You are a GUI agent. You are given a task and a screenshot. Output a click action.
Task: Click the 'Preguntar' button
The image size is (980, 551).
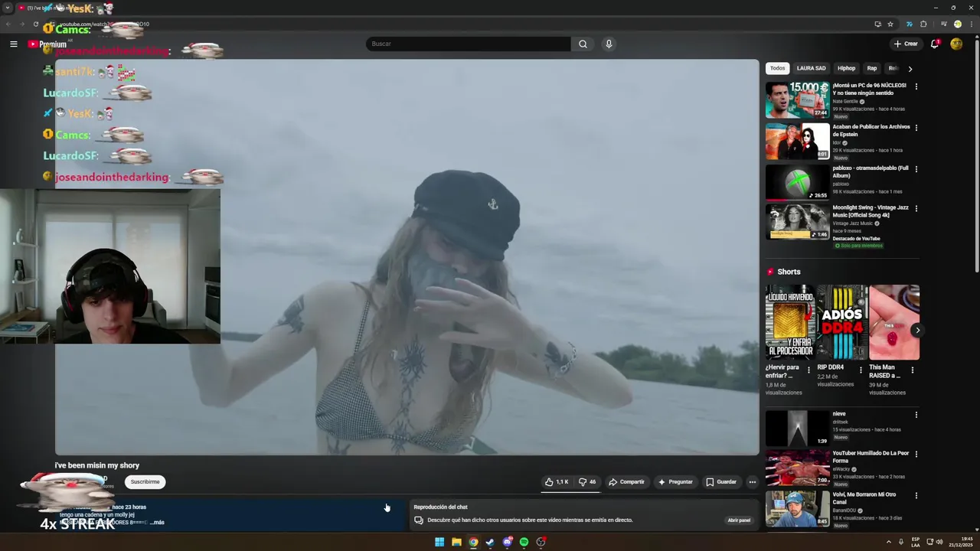pyautogui.click(x=675, y=482)
